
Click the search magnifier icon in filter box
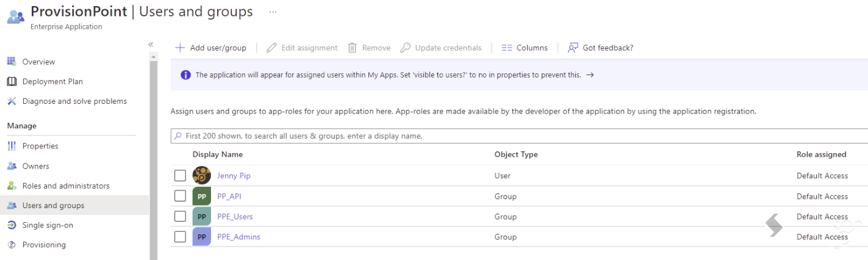click(178, 135)
